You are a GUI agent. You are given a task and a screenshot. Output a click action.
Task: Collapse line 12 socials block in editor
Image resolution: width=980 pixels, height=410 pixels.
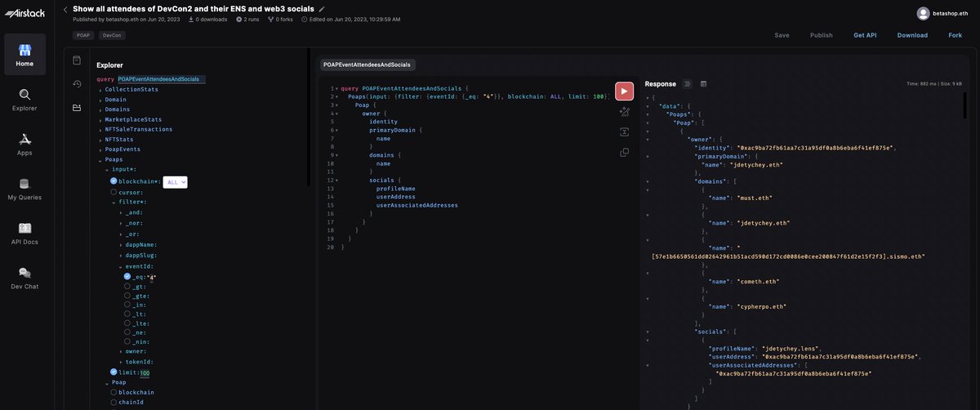[x=336, y=180]
